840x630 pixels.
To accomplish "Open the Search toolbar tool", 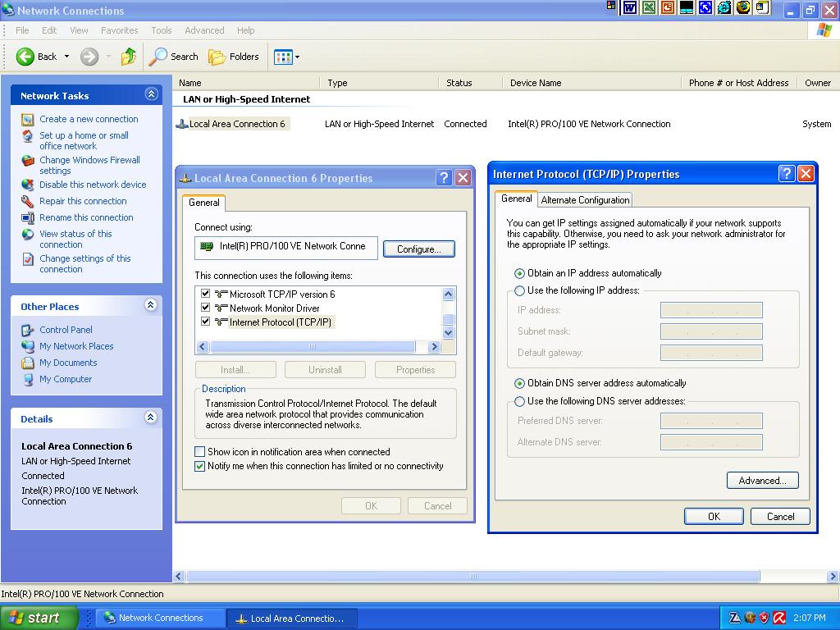I will point(174,57).
